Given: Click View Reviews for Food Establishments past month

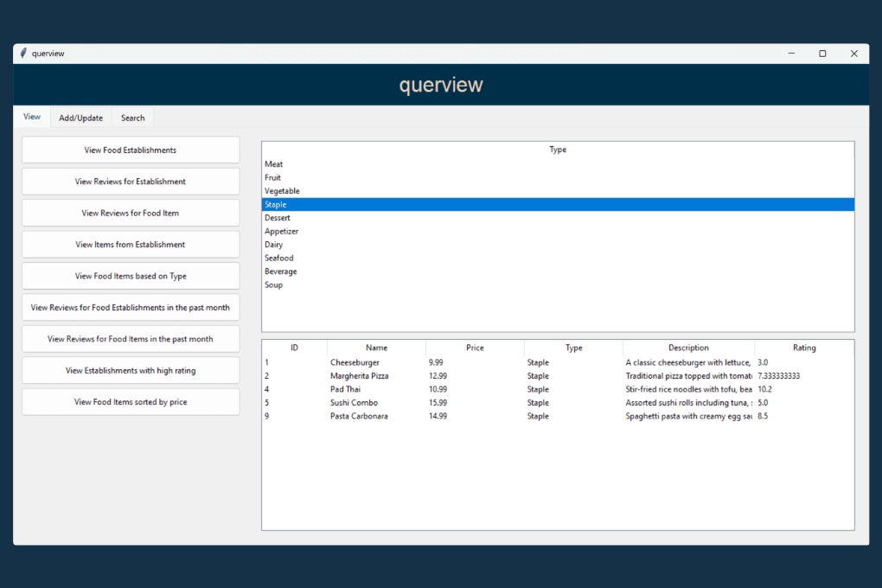Looking at the screenshot, I should [x=131, y=307].
